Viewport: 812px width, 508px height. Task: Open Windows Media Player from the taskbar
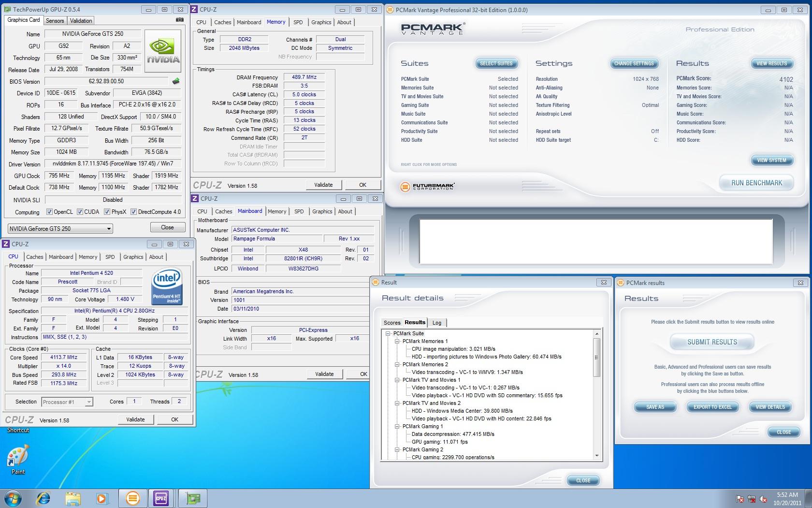102,498
